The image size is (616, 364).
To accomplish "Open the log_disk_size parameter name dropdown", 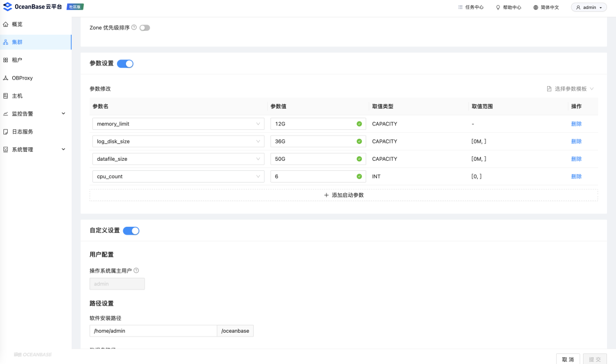I will pyautogui.click(x=178, y=141).
